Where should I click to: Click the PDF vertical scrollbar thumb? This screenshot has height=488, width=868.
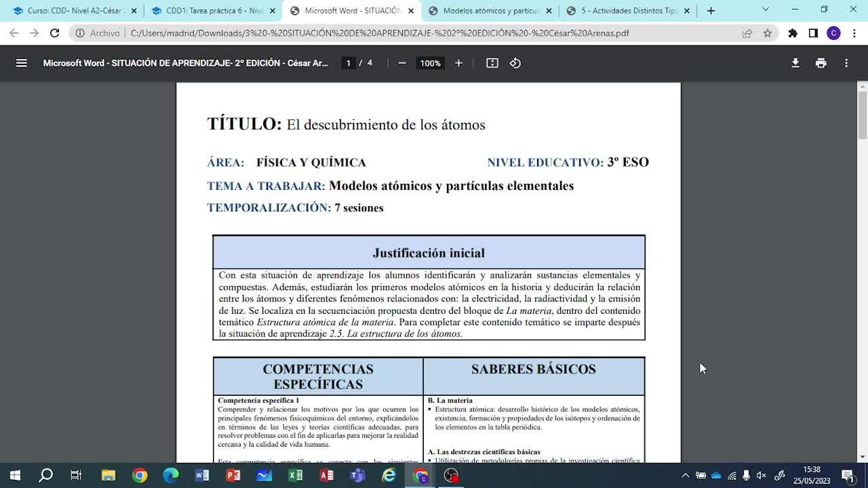[x=863, y=115]
